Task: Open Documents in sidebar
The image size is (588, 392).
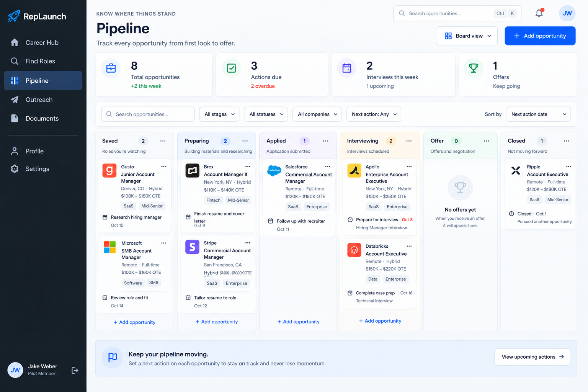Action: pyautogui.click(x=43, y=119)
